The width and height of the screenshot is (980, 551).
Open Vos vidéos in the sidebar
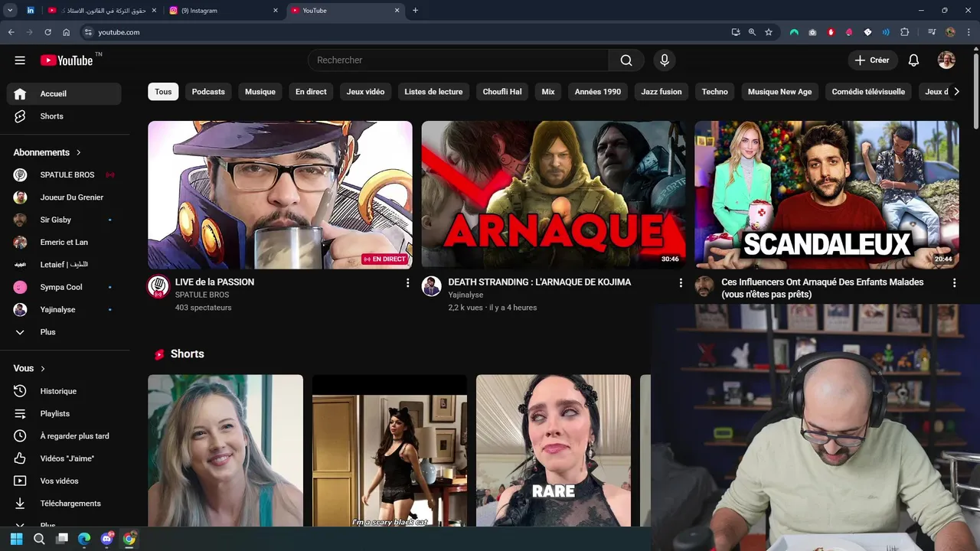point(64,481)
